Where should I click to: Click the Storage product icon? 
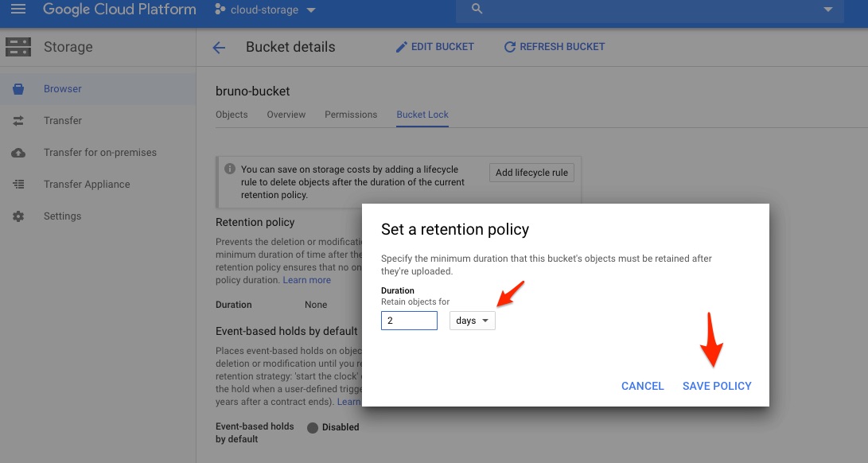coord(18,47)
